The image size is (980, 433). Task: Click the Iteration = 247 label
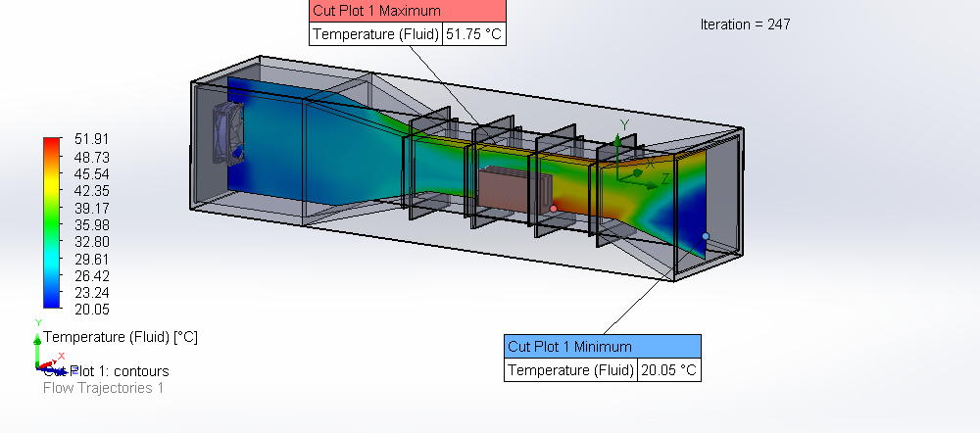745,24
